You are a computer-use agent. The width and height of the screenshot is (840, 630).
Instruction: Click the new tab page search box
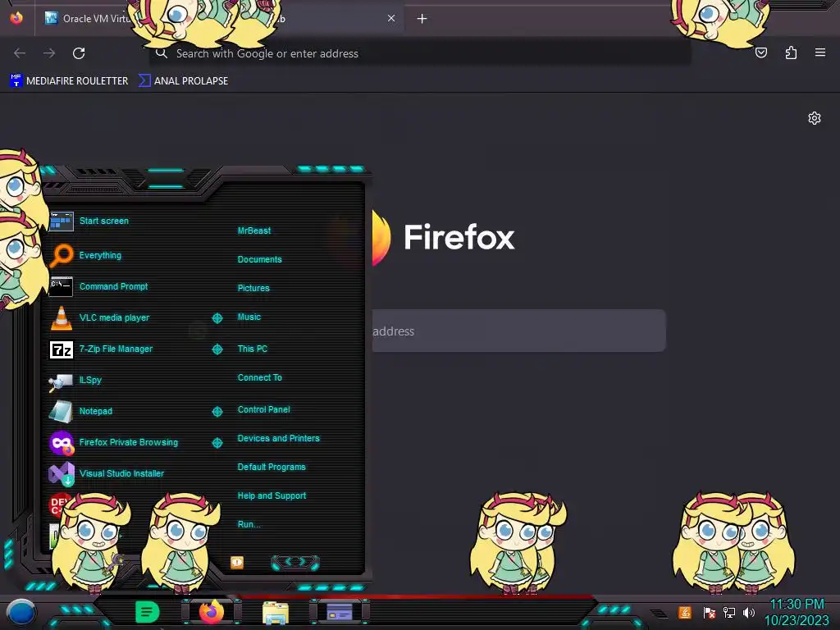coord(518,331)
